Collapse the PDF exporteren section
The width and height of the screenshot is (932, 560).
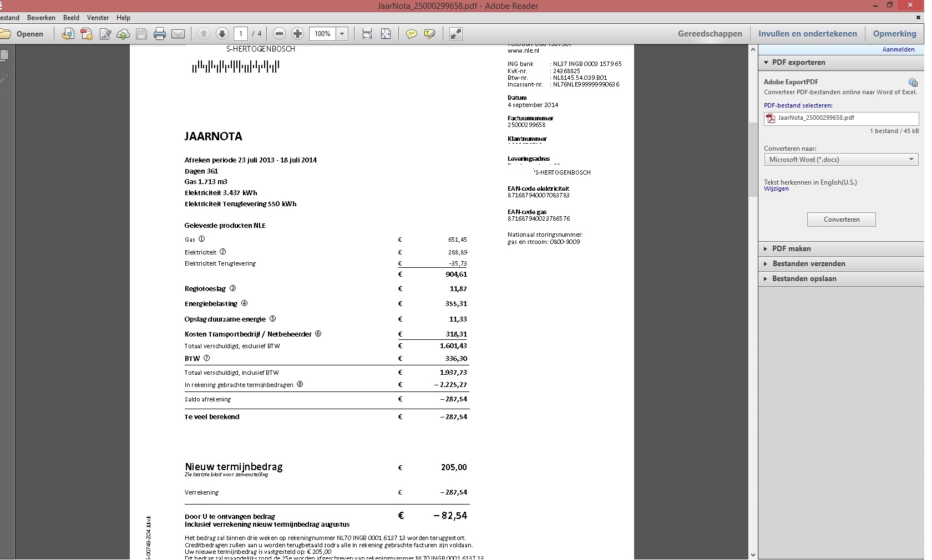[798, 63]
